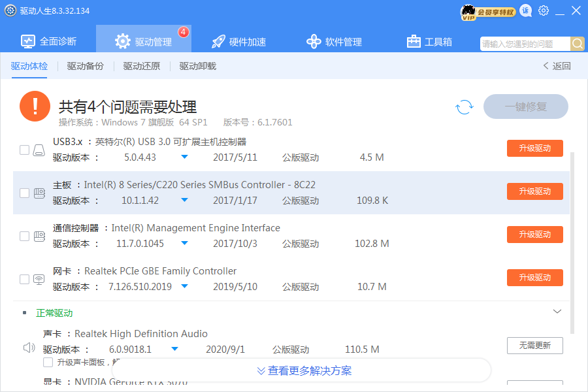Click the 一键修复 button

point(526,106)
